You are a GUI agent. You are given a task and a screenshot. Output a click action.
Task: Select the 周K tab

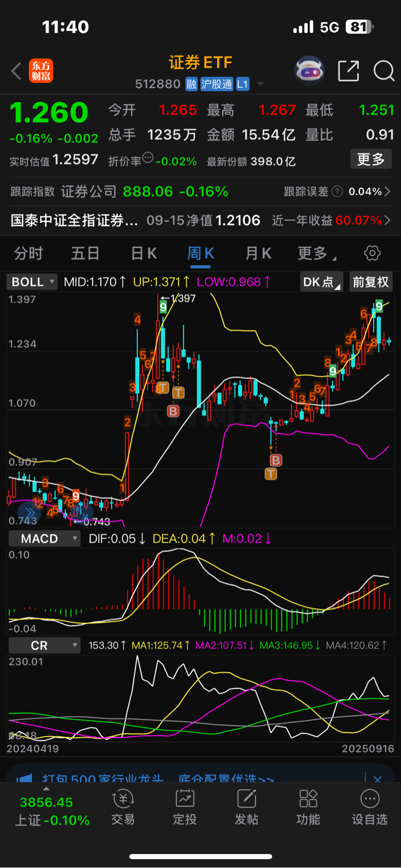tap(201, 254)
